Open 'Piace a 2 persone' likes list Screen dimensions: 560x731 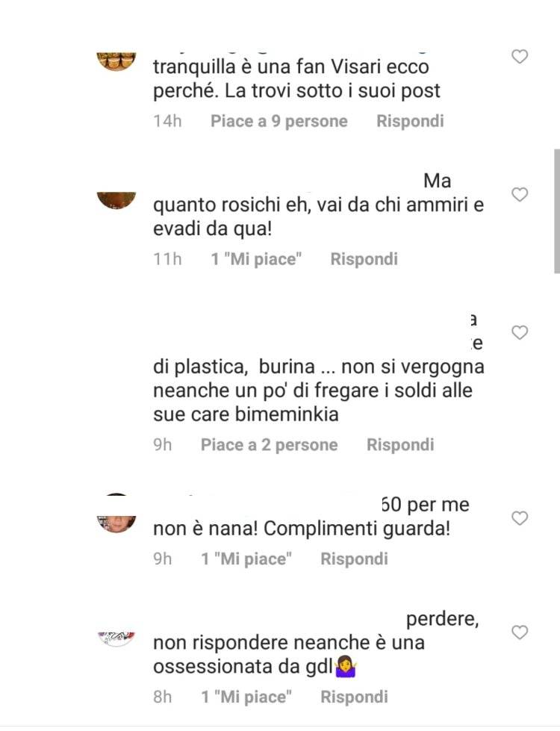tap(269, 445)
